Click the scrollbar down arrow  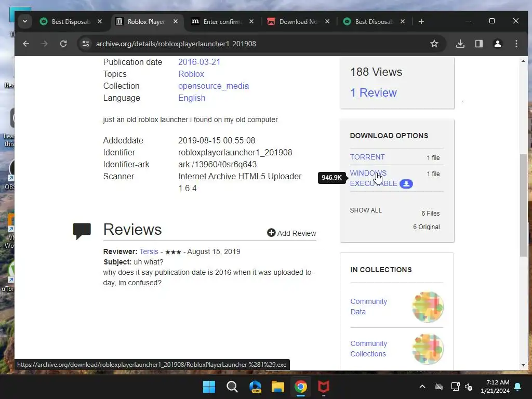523,365
